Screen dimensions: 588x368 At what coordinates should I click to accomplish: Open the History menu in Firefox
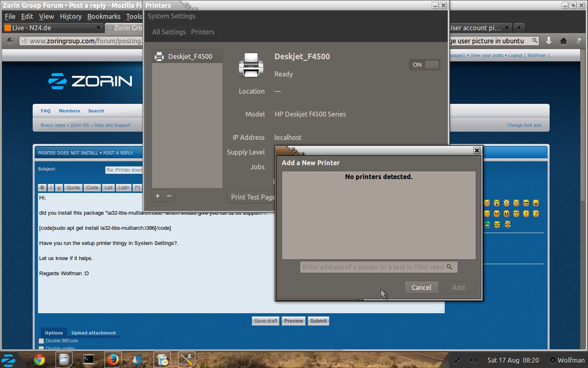tap(71, 16)
